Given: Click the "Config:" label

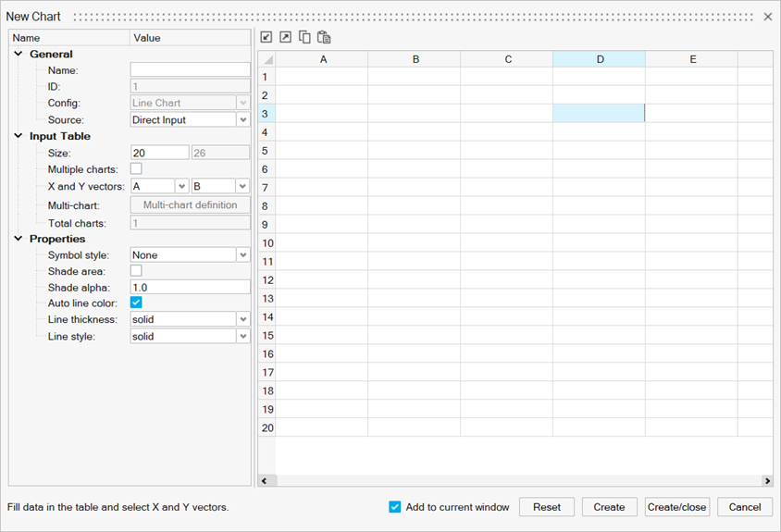Looking at the screenshot, I should coord(64,103).
